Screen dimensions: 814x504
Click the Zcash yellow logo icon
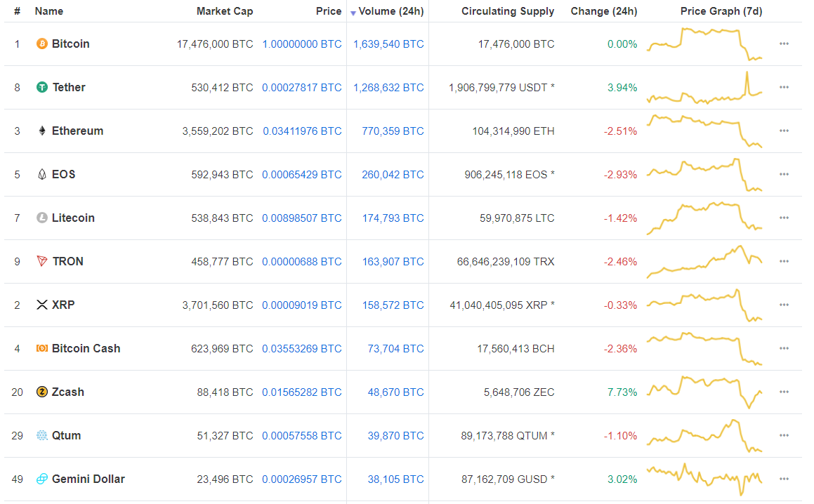tap(42, 392)
